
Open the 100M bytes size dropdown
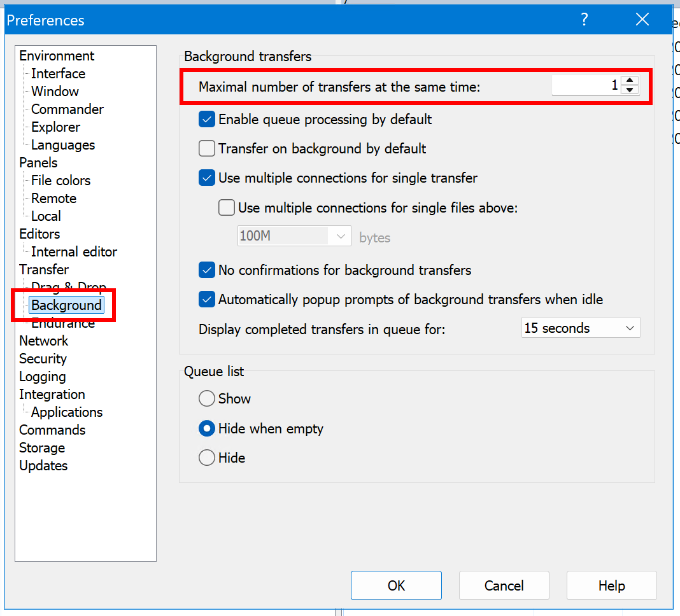point(294,237)
